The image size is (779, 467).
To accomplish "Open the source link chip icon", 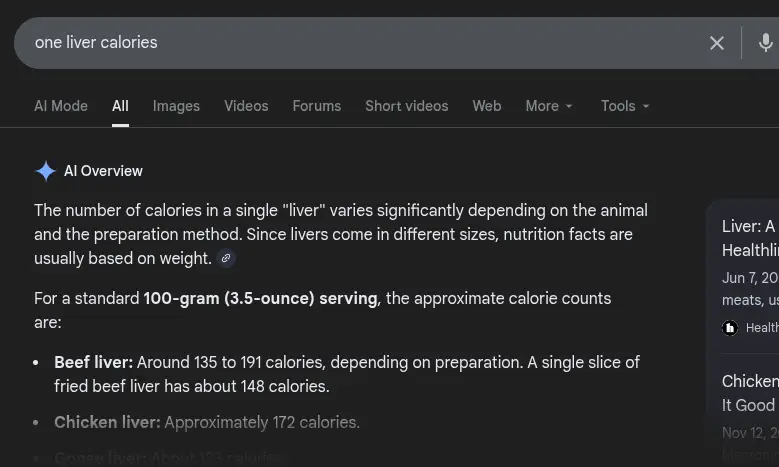I will pyautogui.click(x=226, y=258).
